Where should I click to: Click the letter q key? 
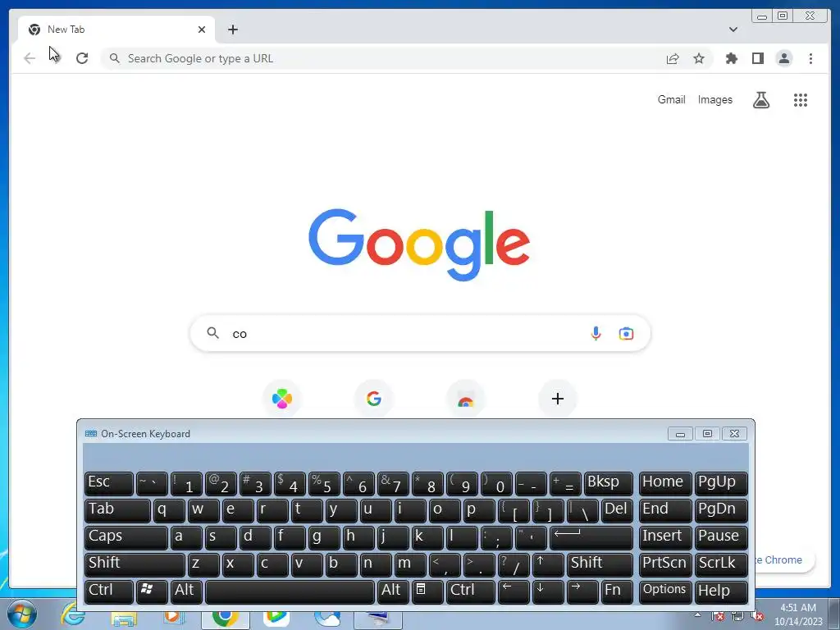[x=169, y=510]
